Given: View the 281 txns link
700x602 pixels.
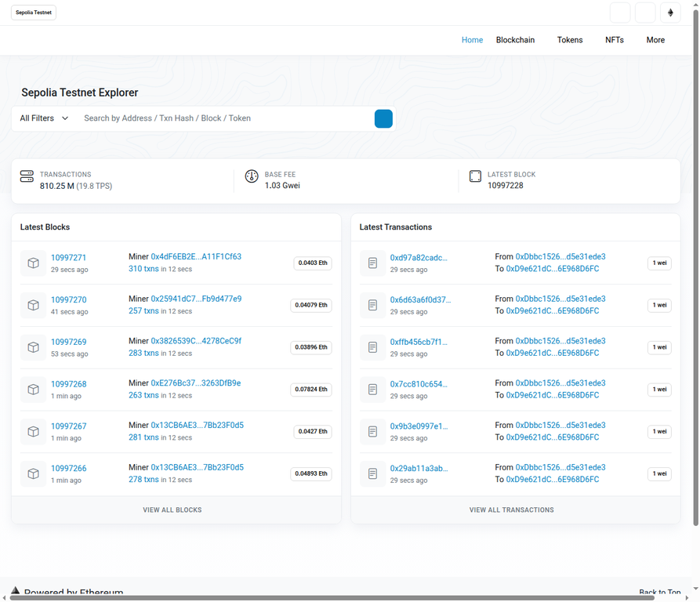Looking at the screenshot, I should pos(143,437).
